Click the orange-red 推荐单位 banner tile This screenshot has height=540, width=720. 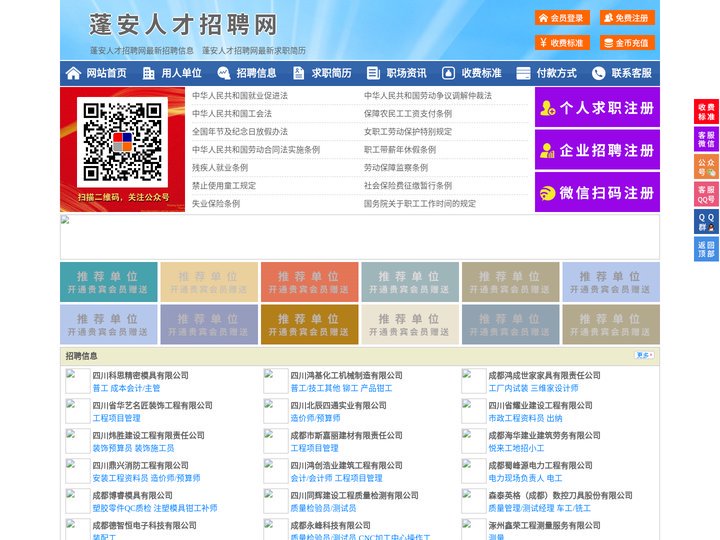pyautogui.click(x=309, y=282)
